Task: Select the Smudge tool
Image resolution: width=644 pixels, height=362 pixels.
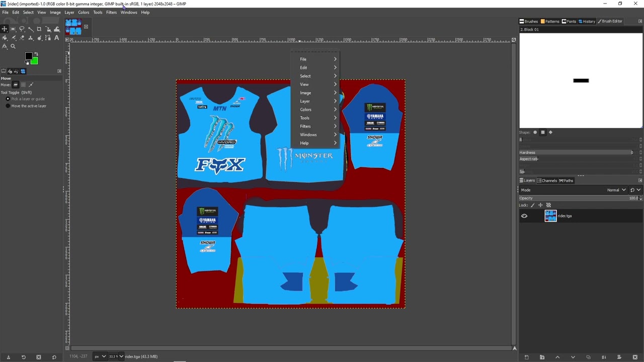Action: 39,38
